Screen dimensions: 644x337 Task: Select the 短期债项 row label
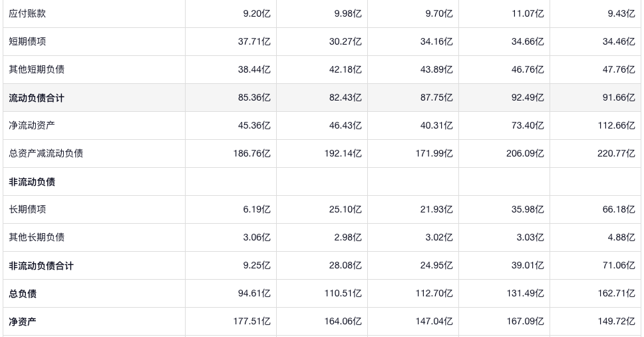[27, 42]
